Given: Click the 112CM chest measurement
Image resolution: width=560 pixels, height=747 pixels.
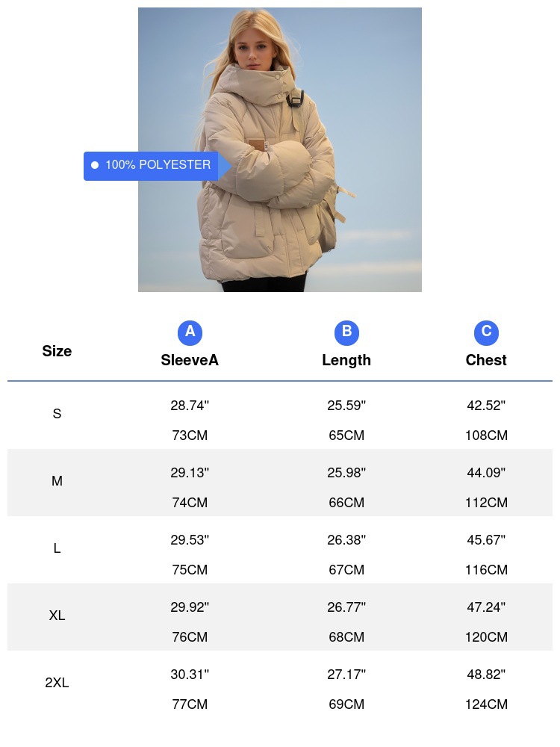Looking at the screenshot, I should click(486, 503).
